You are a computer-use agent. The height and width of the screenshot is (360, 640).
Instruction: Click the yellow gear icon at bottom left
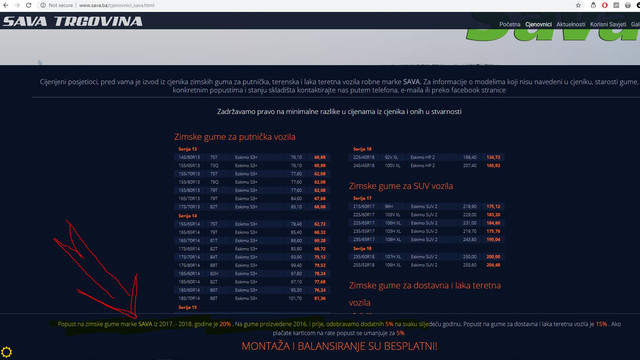[x=7, y=352]
